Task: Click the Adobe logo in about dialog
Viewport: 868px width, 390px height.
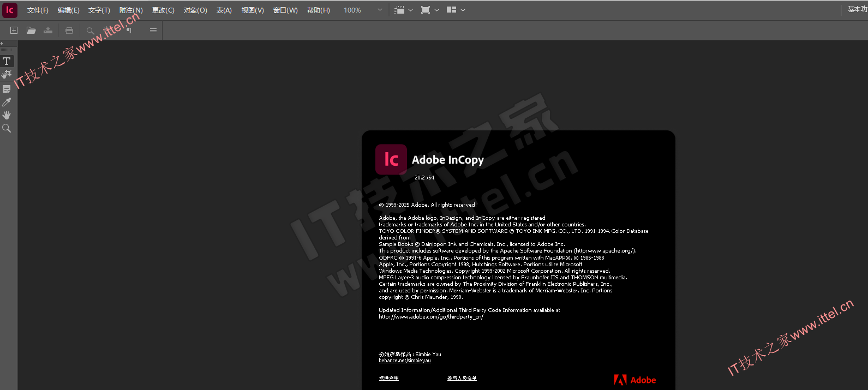Action: click(x=635, y=380)
